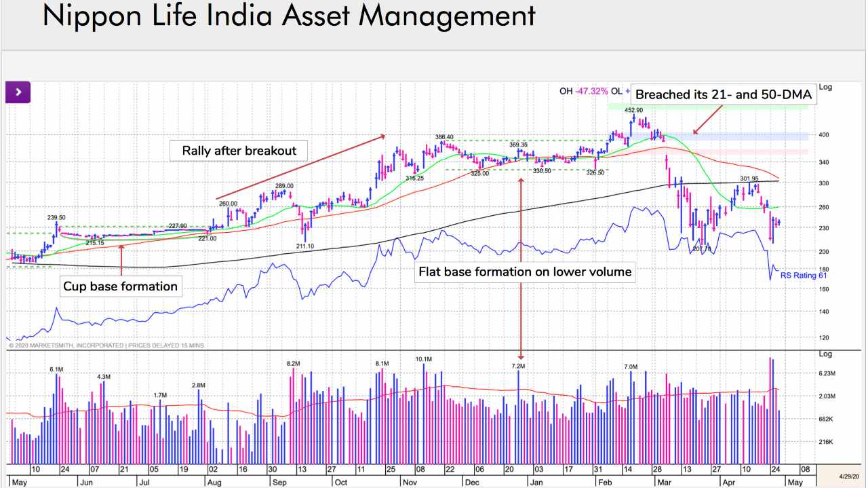Select the RS Rating 61 label
Screen dimensions: 868x488
click(803, 276)
